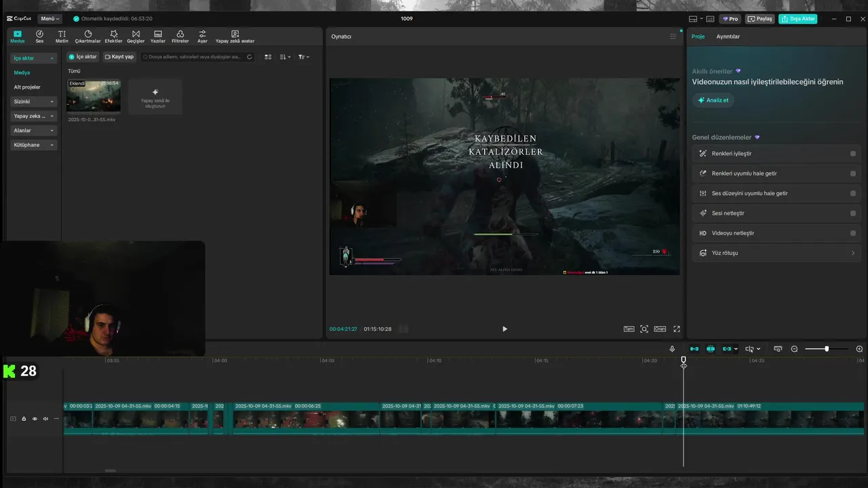This screenshot has width=868, height=488.
Task: Enable Renkleri uyumlu hale getir checkbox
Action: click(x=853, y=174)
